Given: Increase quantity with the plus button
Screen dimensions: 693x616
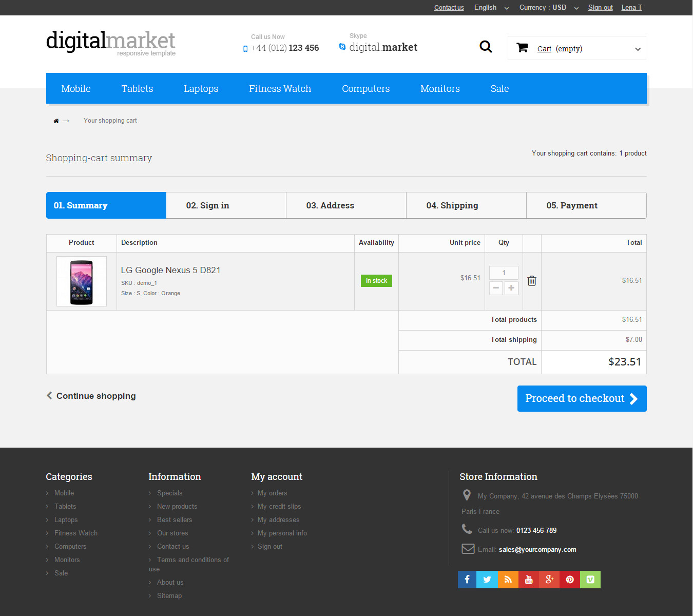Looking at the screenshot, I should (x=511, y=288).
